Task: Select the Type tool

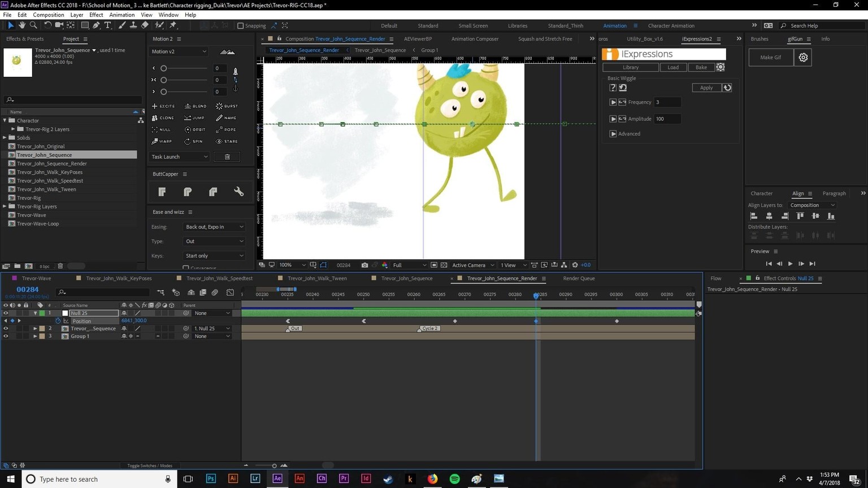Action: tap(107, 25)
